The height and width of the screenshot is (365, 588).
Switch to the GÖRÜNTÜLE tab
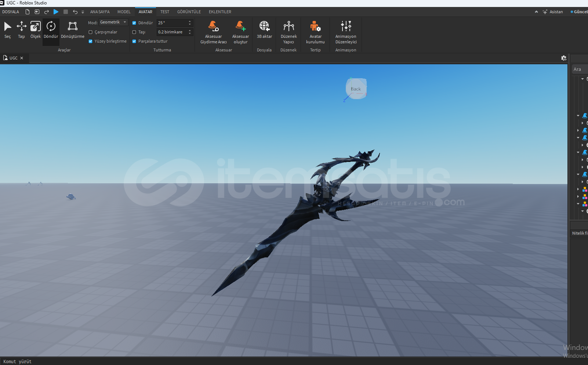tap(189, 12)
